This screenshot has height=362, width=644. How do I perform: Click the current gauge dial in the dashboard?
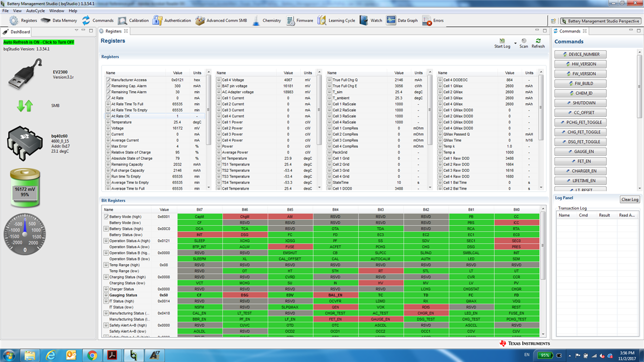tap(25, 234)
